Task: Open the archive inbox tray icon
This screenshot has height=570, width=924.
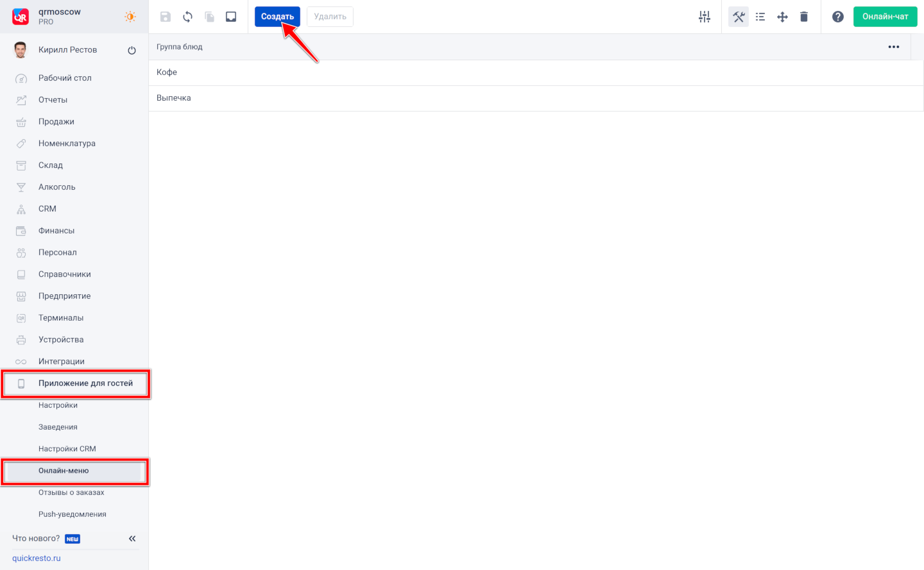Action: (x=231, y=17)
